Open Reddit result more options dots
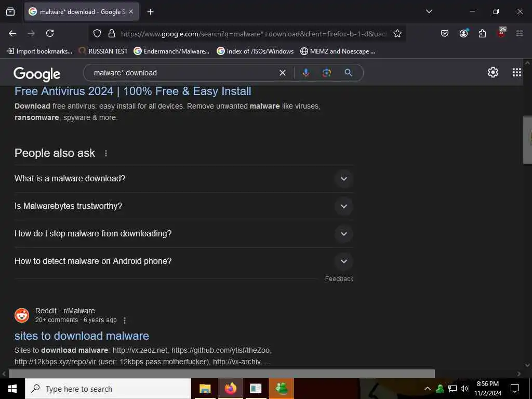Image resolution: width=532 pixels, height=399 pixels. pyautogui.click(x=125, y=320)
